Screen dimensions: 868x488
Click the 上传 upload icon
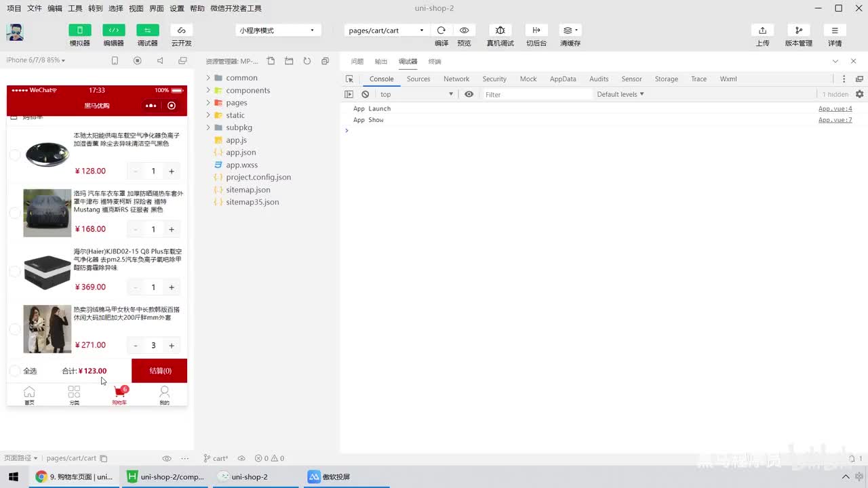[763, 30]
